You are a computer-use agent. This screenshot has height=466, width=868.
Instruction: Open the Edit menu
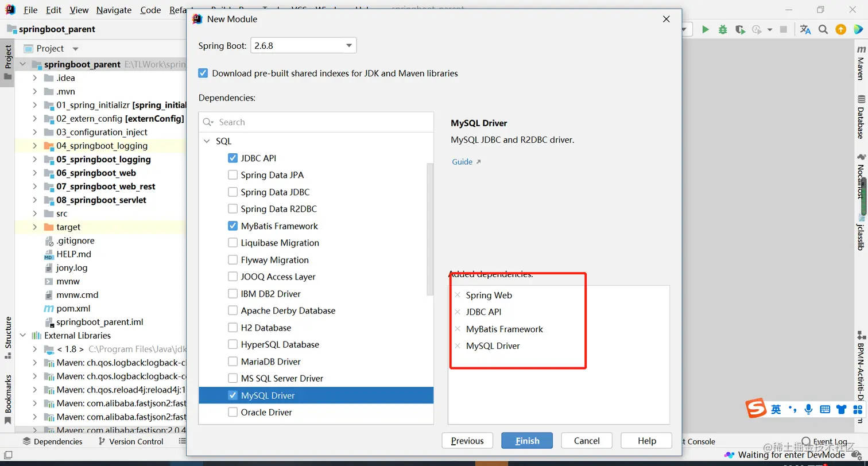click(x=53, y=10)
